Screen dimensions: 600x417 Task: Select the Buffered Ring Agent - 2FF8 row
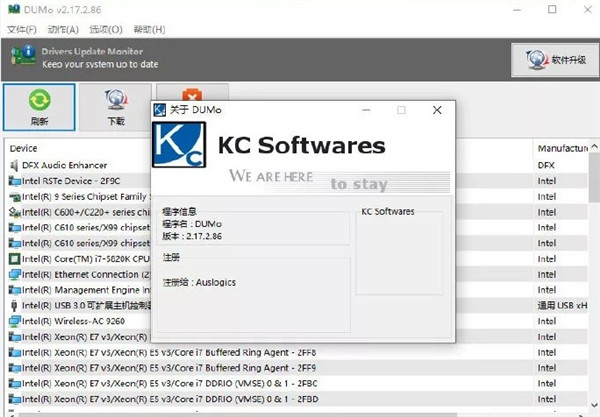pos(297,353)
